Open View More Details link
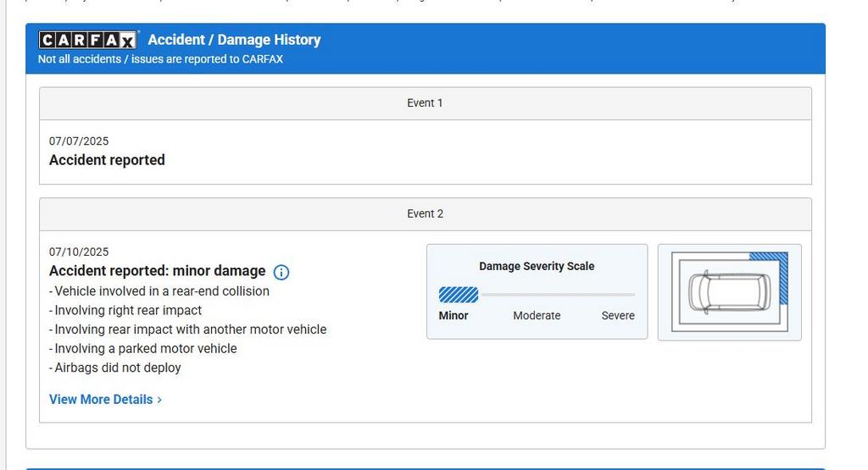The width and height of the screenshot is (868, 470). pyautogui.click(x=105, y=399)
